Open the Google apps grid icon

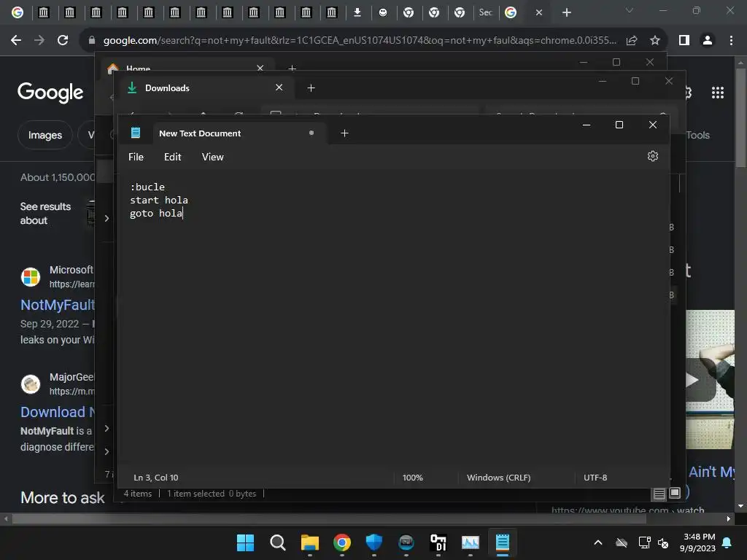pos(718,93)
